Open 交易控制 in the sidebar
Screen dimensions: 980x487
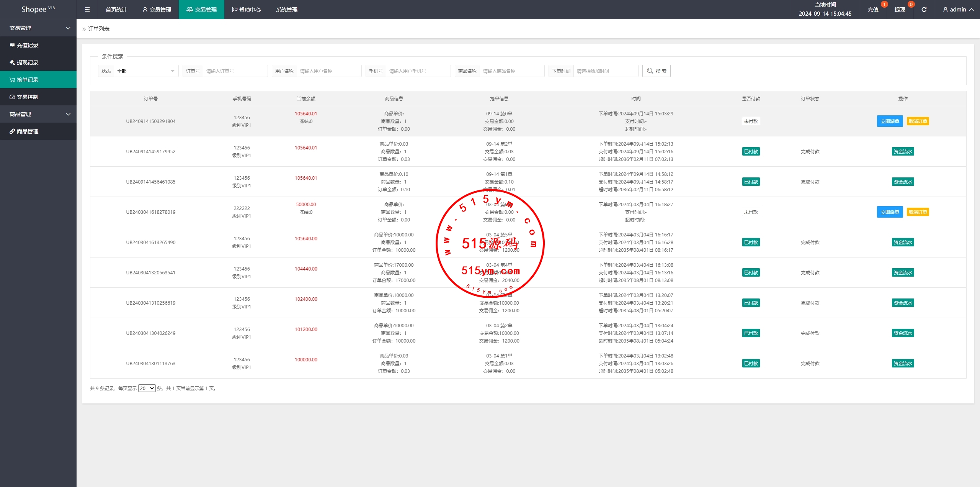[x=28, y=97]
